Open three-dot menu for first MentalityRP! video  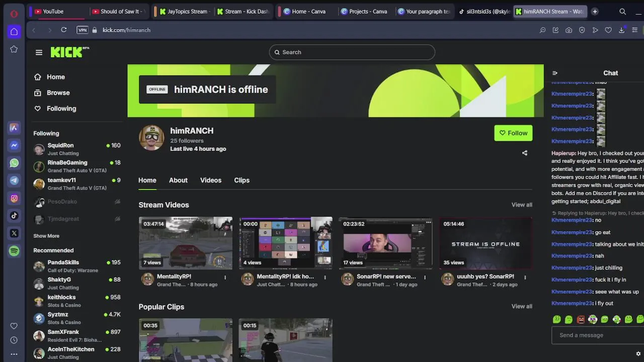coord(225,277)
